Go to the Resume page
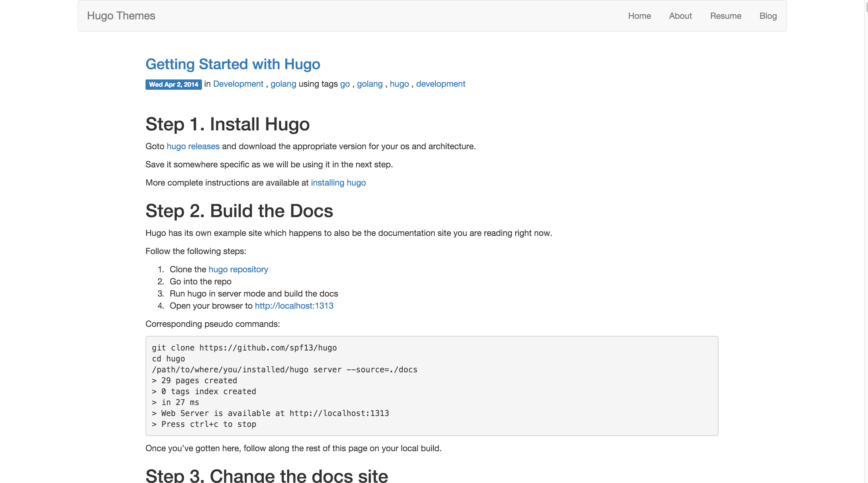The height and width of the screenshot is (483, 868). (726, 16)
